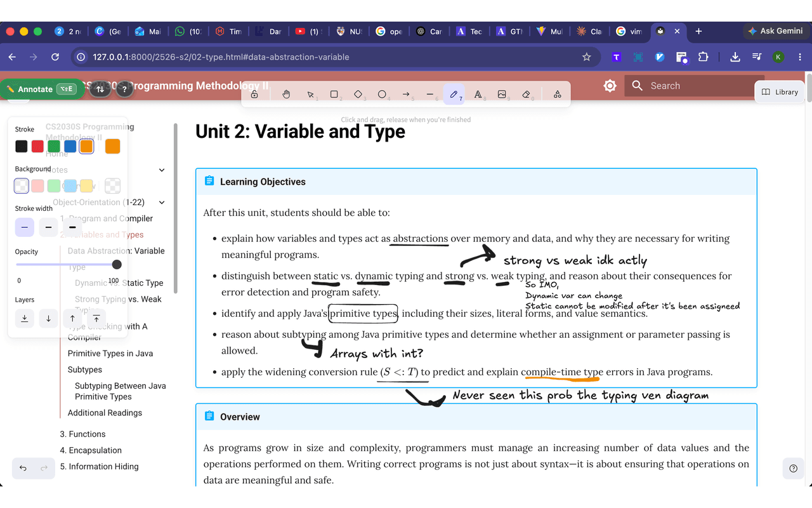This screenshot has width=812, height=508.
Task: Click the Search field
Action: pyautogui.click(x=694, y=86)
